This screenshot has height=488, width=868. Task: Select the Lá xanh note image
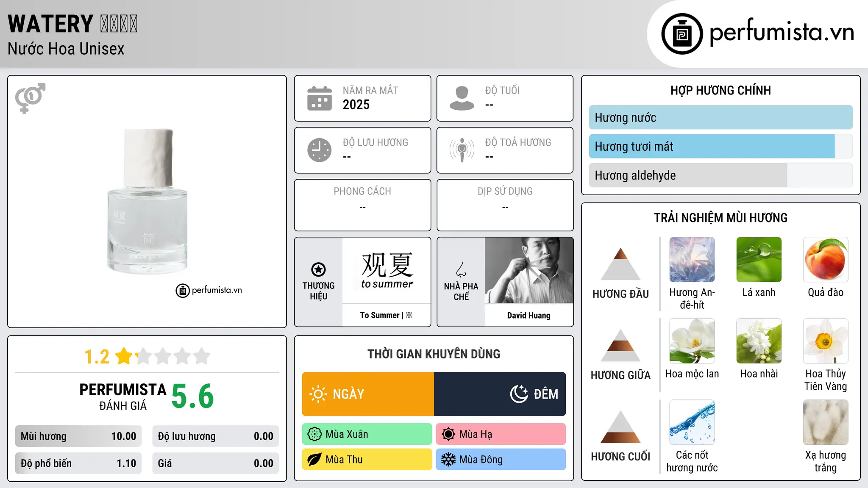[759, 260]
